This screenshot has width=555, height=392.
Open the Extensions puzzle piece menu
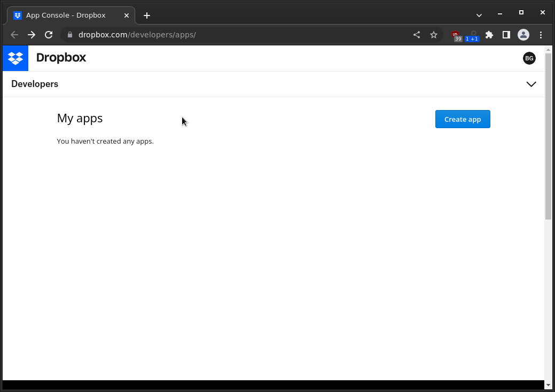(489, 35)
